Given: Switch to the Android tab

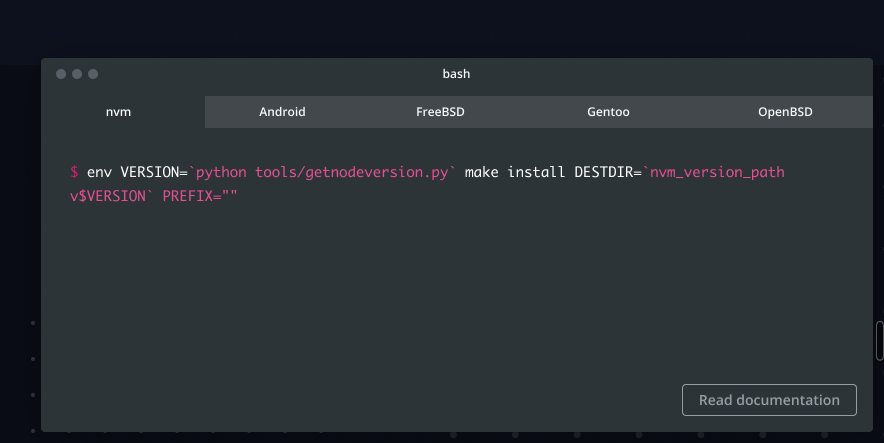Looking at the screenshot, I should [x=282, y=112].
